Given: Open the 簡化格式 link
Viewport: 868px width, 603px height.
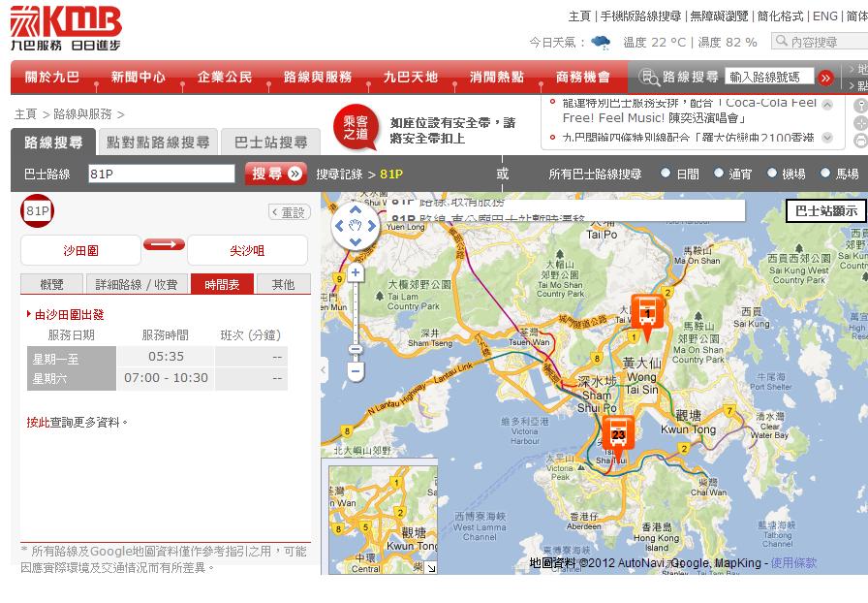Looking at the screenshot, I should pos(780,16).
